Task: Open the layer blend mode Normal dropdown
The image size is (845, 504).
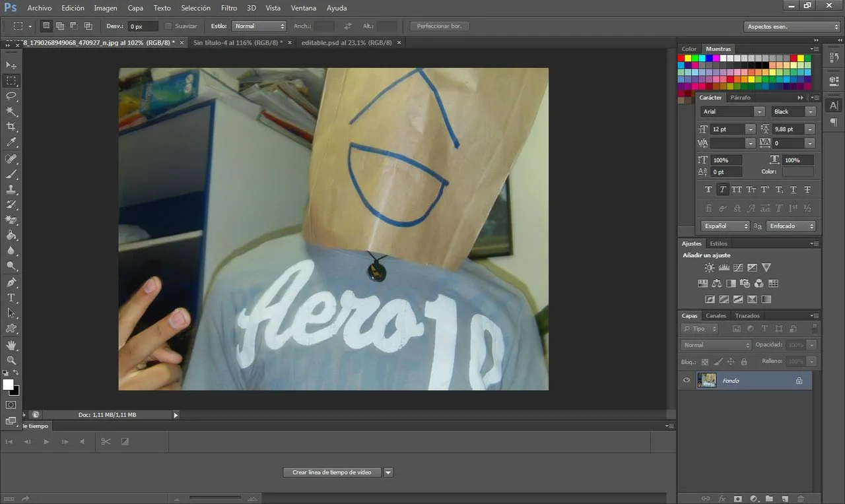Action: point(716,345)
